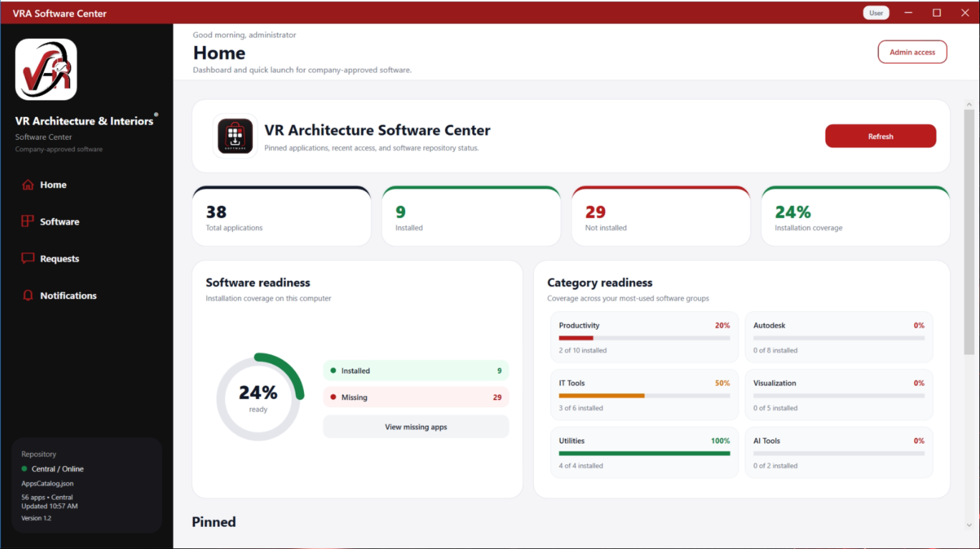This screenshot has width=980, height=549.
Task: Select the Missing row showing 29
Action: pyautogui.click(x=416, y=397)
